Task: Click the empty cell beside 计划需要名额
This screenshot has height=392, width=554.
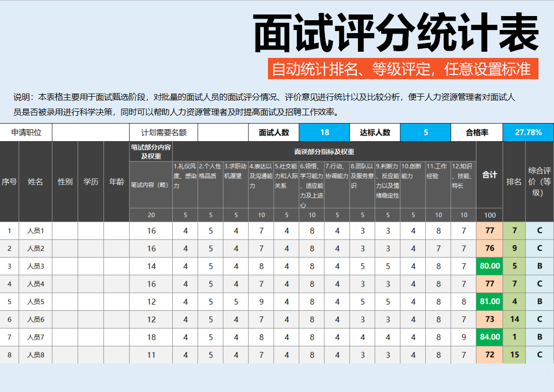Action: pyautogui.click(x=223, y=132)
